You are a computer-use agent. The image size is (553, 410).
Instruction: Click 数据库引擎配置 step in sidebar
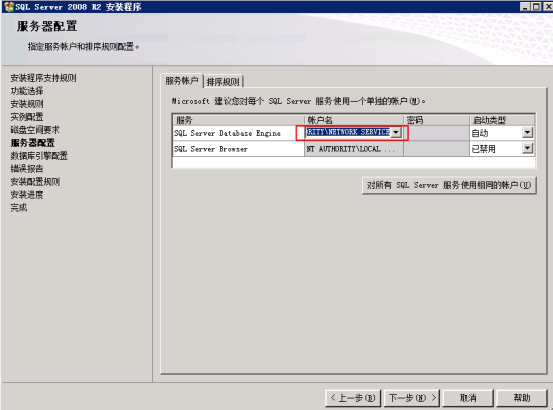39,156
